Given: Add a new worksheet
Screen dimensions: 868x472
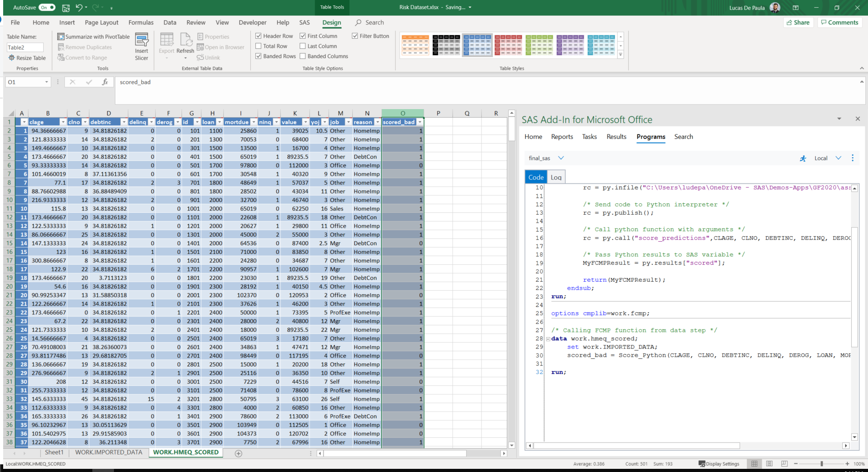Looking at the screenshot, I should click(239, 454).
